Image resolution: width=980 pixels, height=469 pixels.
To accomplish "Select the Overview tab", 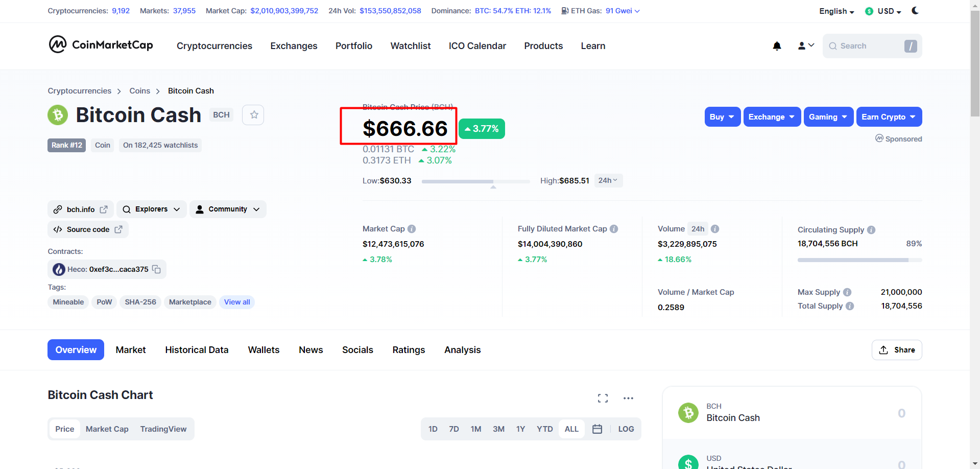I will tap(76, 350).
